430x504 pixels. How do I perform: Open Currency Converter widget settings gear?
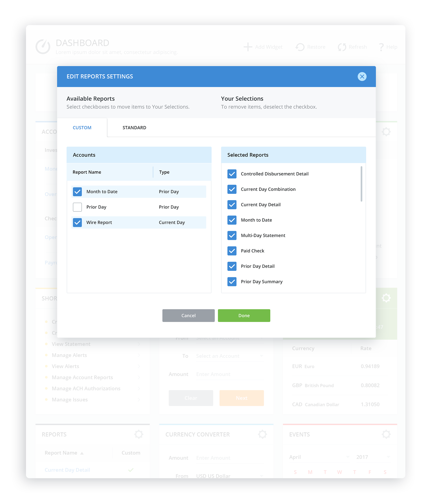(262, 434)
